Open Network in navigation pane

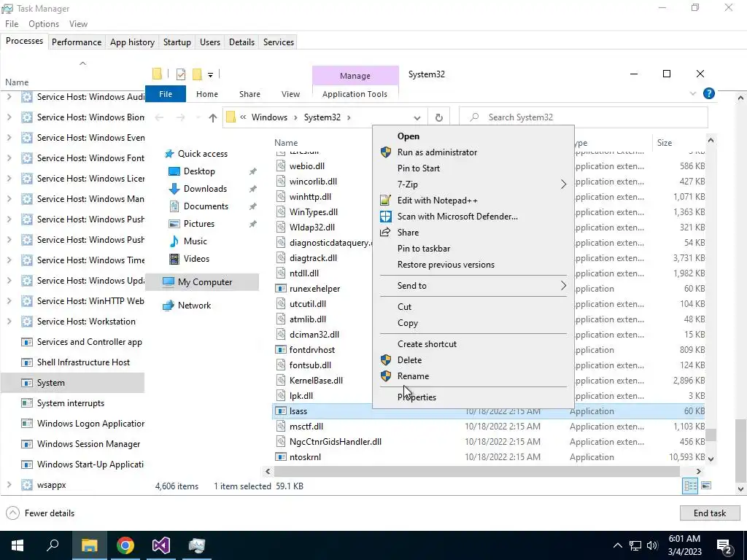[194, 306]
